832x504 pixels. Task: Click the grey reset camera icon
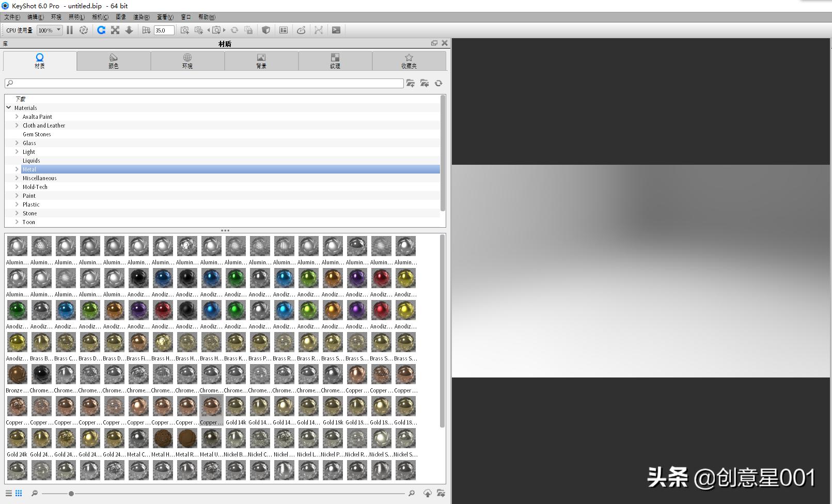click(x=234, y=30)
